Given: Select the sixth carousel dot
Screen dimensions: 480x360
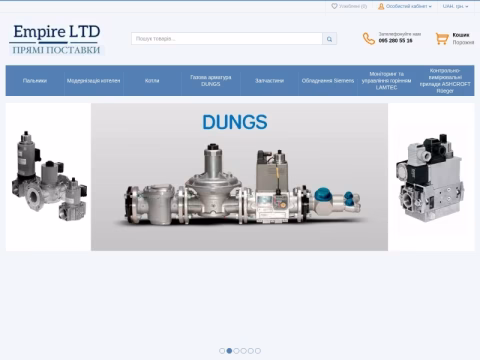Looking at the screenshot, I should click(x=258, y=351).
